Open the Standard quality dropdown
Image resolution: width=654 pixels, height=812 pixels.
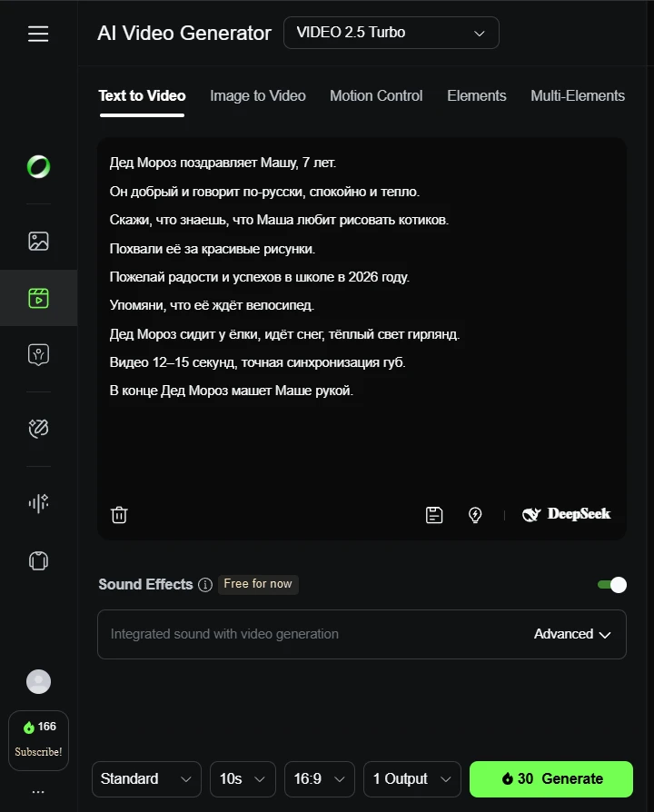tap(146, 779)
